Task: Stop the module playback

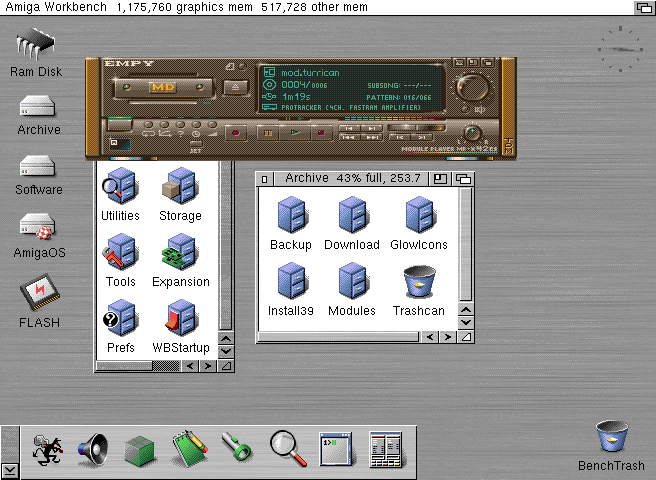Action: pos(321,133)
